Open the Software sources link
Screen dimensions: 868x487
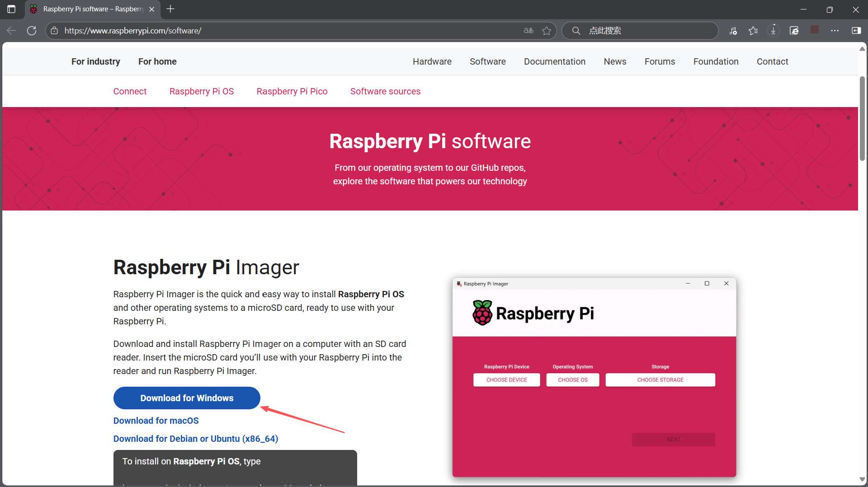(x=385, y=91)
